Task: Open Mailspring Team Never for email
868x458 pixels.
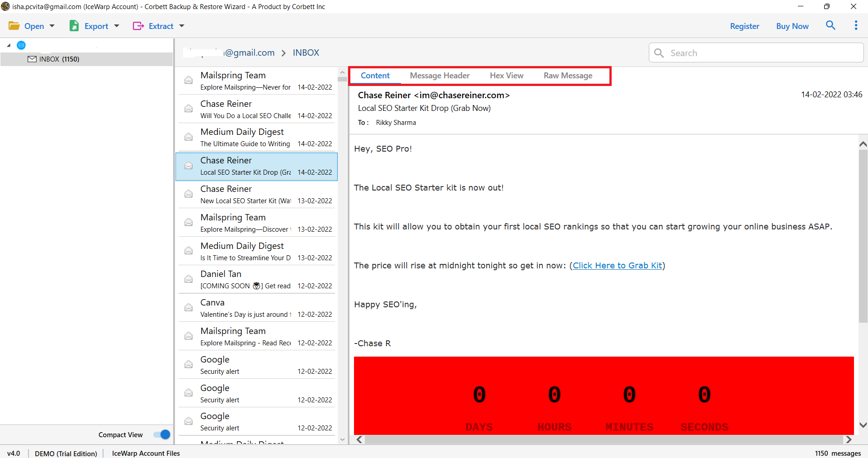Action: (257, 81)
